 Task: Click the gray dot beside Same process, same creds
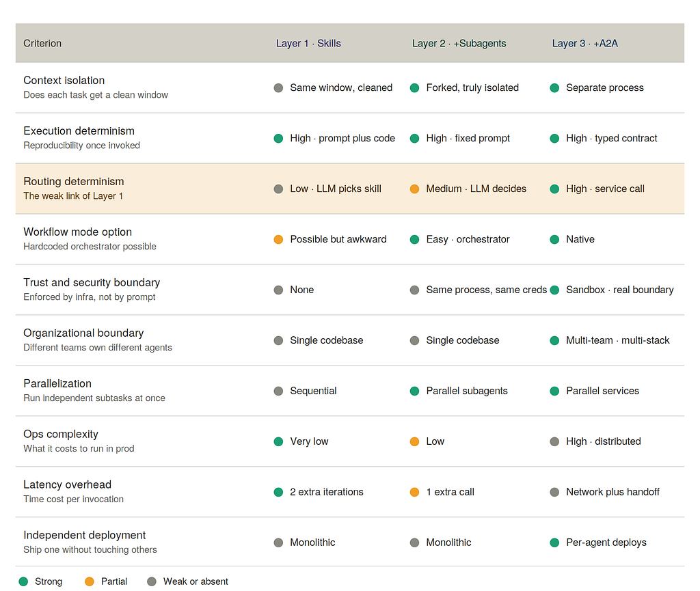415,290
